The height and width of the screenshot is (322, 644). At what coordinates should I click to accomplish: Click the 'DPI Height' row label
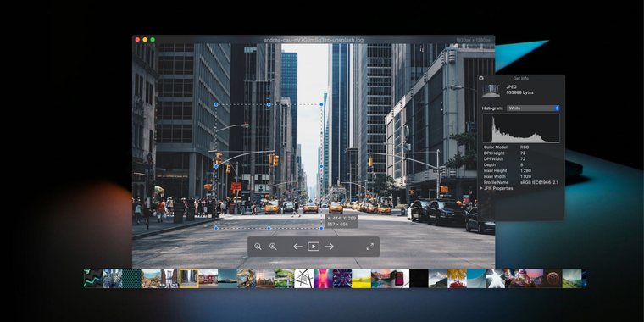[x=493, y=153]
